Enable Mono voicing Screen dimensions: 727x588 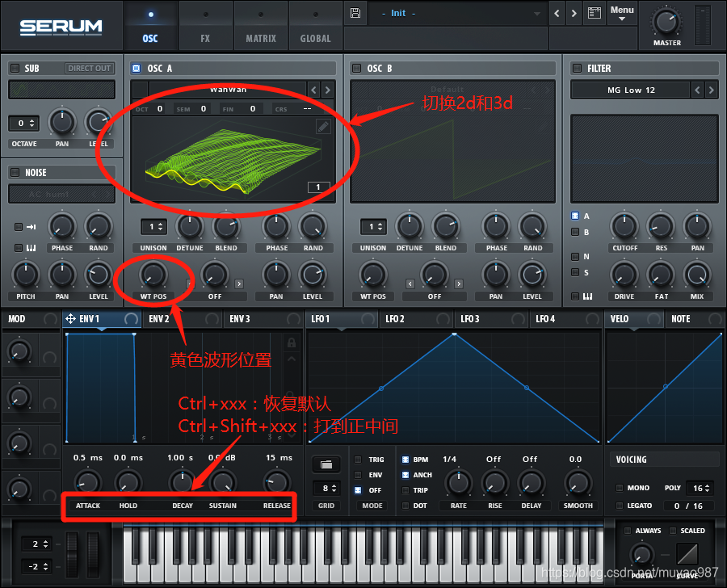620,488
